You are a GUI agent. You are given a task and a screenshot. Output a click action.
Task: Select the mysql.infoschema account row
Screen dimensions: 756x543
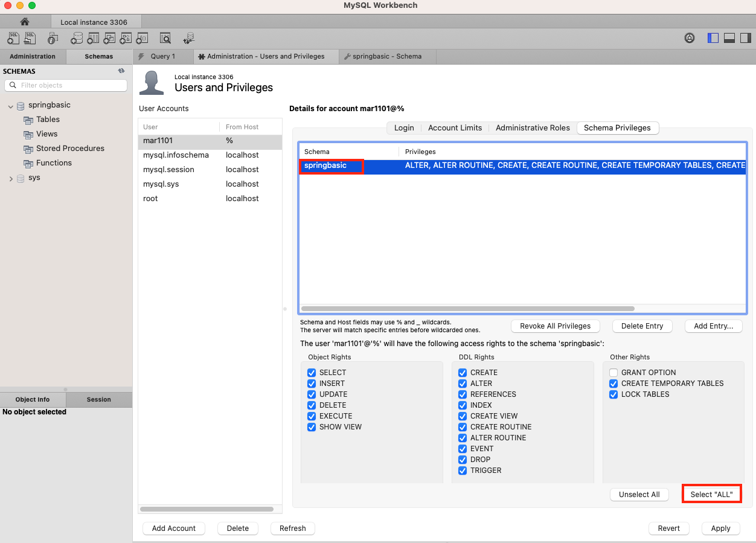[x=210, y=155]
